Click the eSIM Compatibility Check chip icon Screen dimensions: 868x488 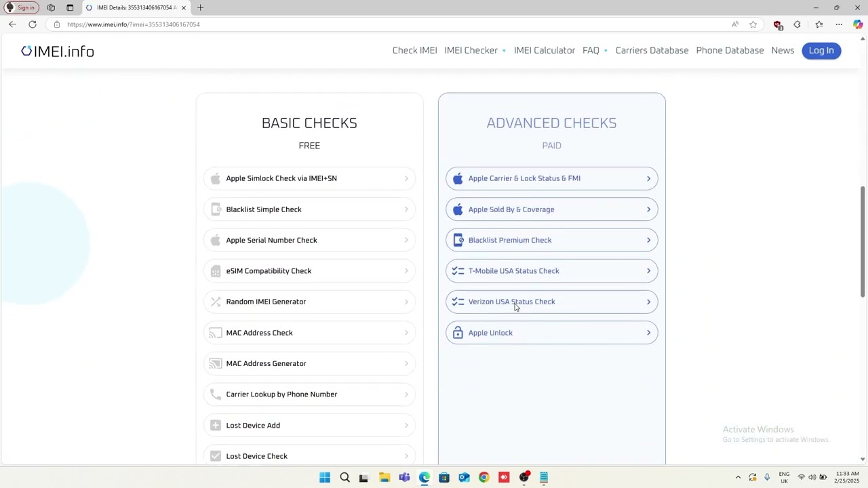pos(216,271)
